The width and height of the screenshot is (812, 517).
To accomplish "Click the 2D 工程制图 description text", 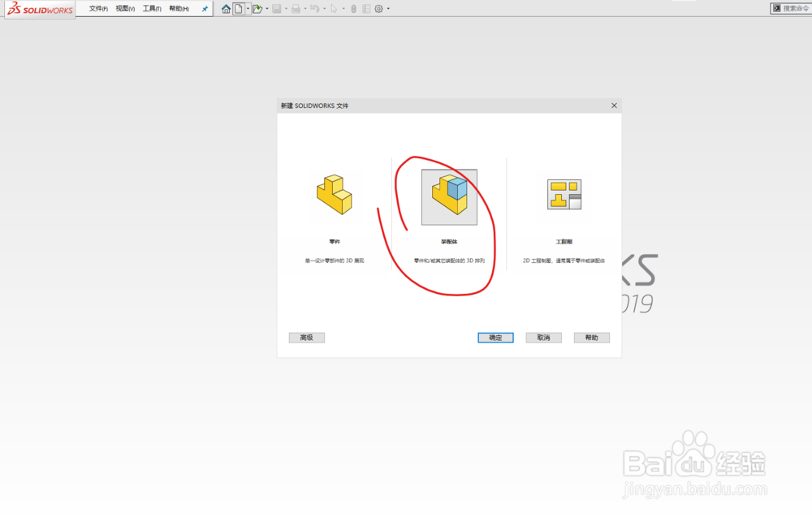I will [564, 261].
